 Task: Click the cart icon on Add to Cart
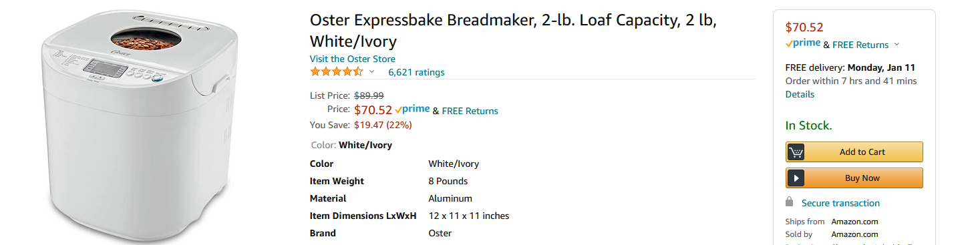(796, 152)
